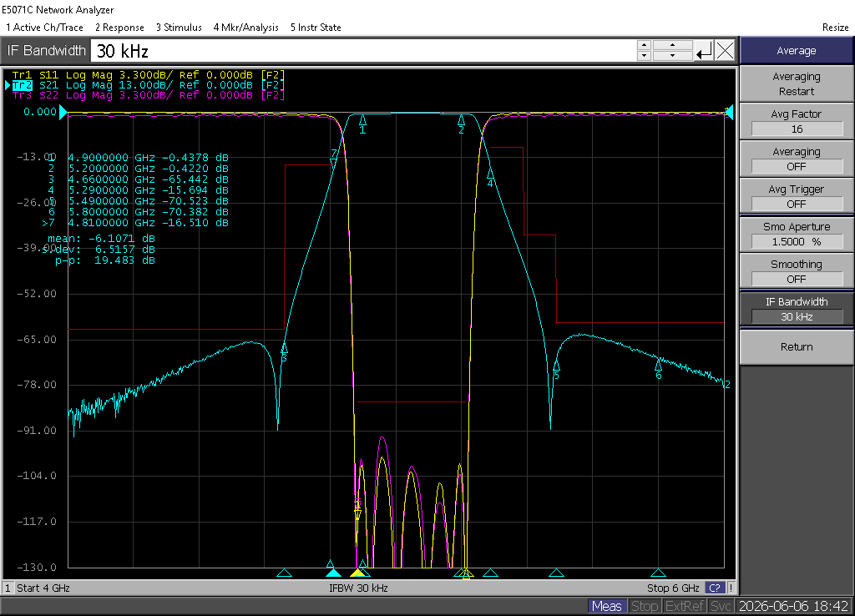This screenshot has width=855, height=616.
Task: Toggle the Avg Trigger OFF softkey
Action: pos(796,197)
